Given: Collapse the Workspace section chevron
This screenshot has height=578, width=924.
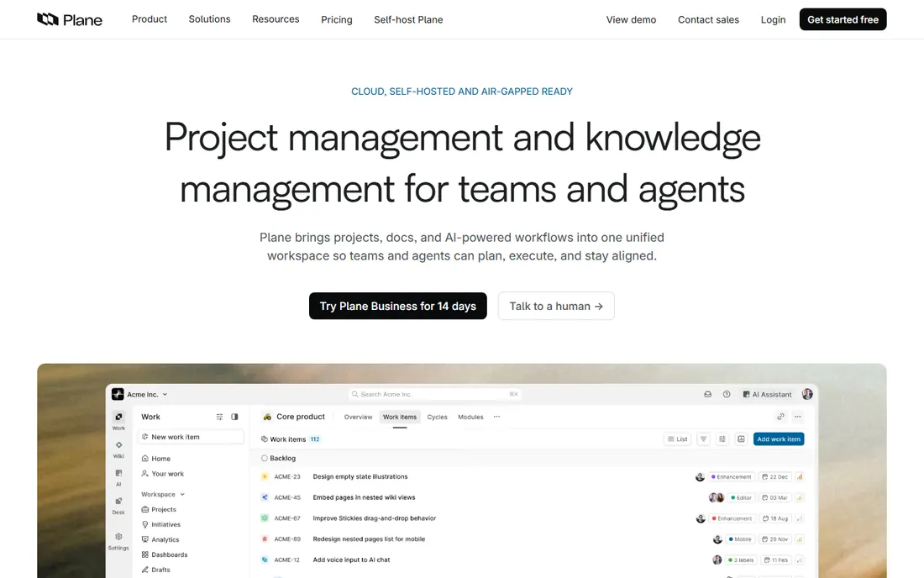Looking at the screenshot, I should tap(182, 494).
